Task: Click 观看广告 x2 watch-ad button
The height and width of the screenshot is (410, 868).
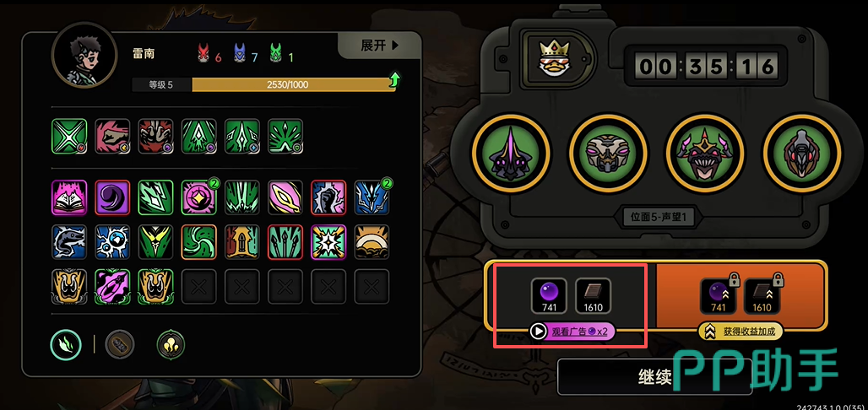Action: (x=572, y=331)
